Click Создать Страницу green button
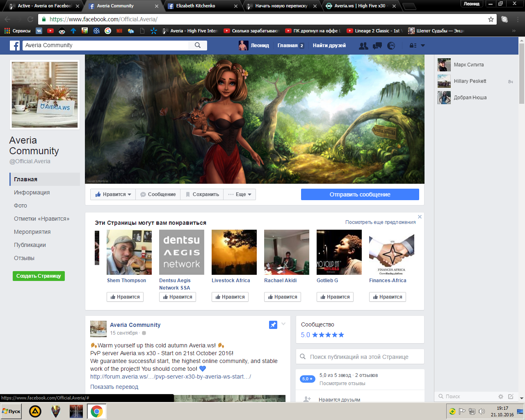Viewport: 525px width, 420px height. pos(39,276)
